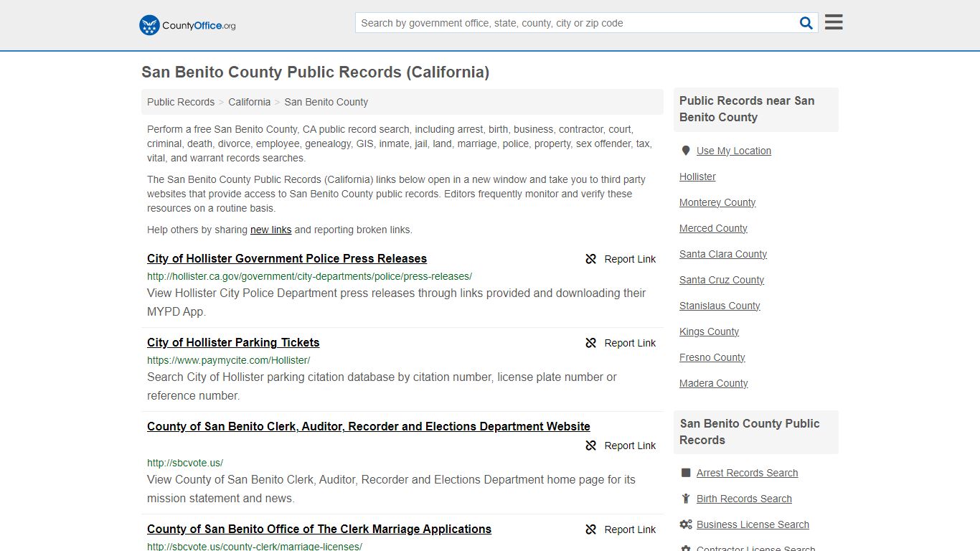Open the http://sbcvote.us/ URL
The width and height of the screenshot is (980, 551).
[x=185, y=463]
